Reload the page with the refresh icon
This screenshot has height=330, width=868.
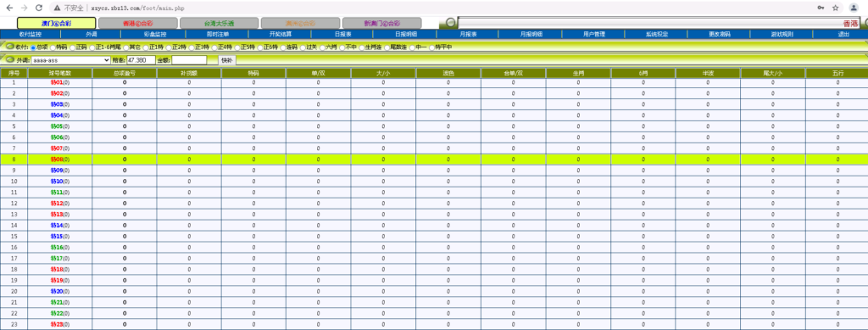(x=39, y=8)
